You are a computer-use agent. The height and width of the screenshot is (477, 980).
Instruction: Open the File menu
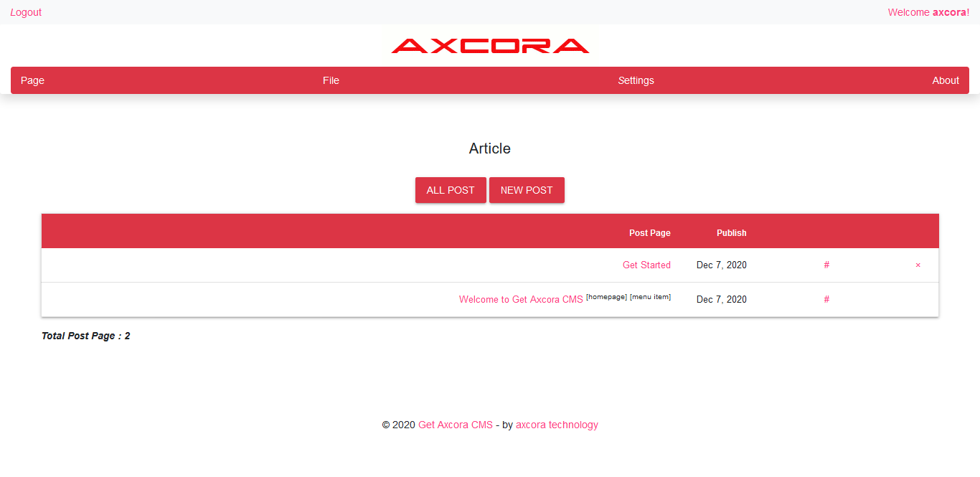331,80
